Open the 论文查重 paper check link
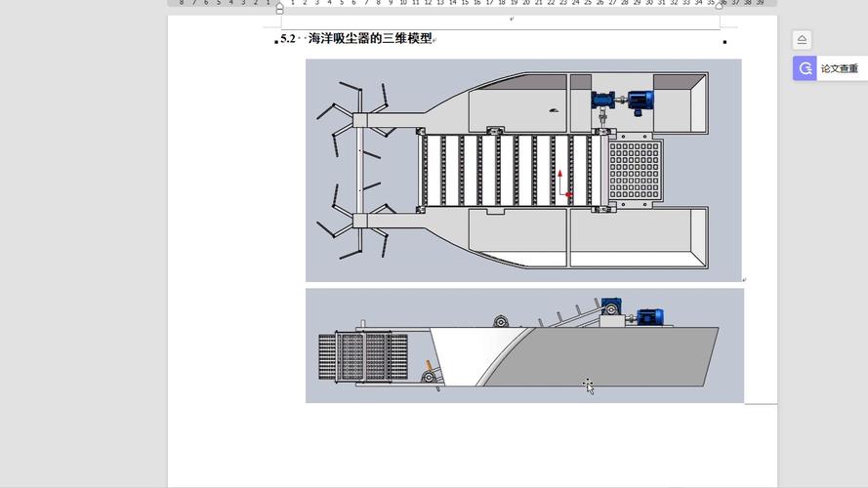 (x=839, y=68)
